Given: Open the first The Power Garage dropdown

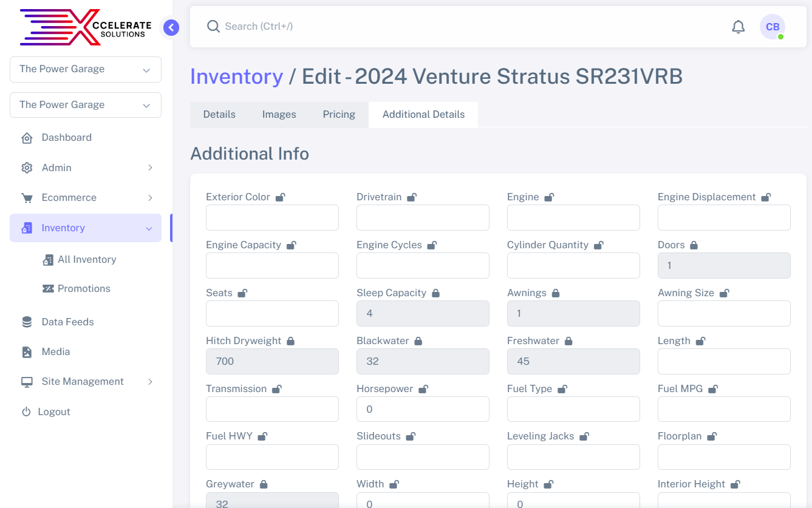Looking at the screenshot, I should click(x=86, y=69).
